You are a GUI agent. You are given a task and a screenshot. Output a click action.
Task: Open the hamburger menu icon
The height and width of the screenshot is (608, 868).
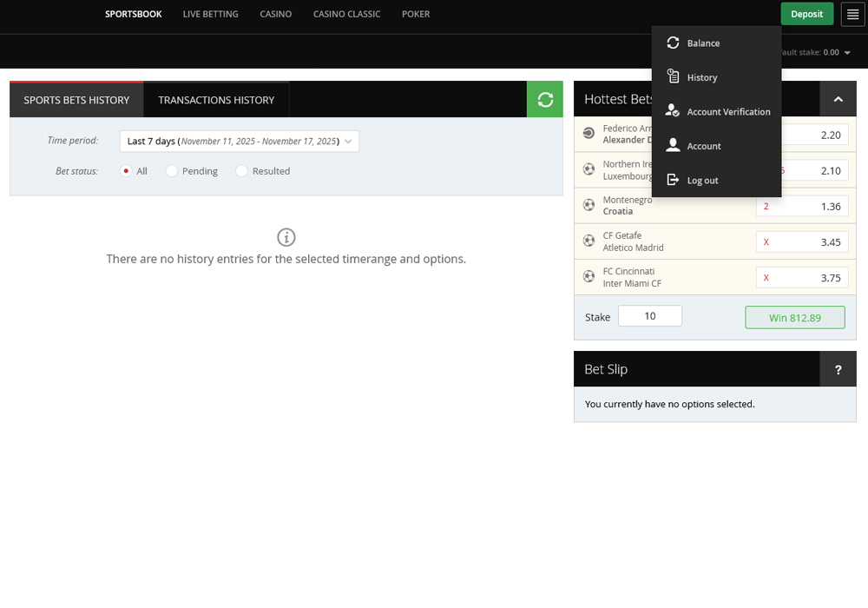coord(852,14)
